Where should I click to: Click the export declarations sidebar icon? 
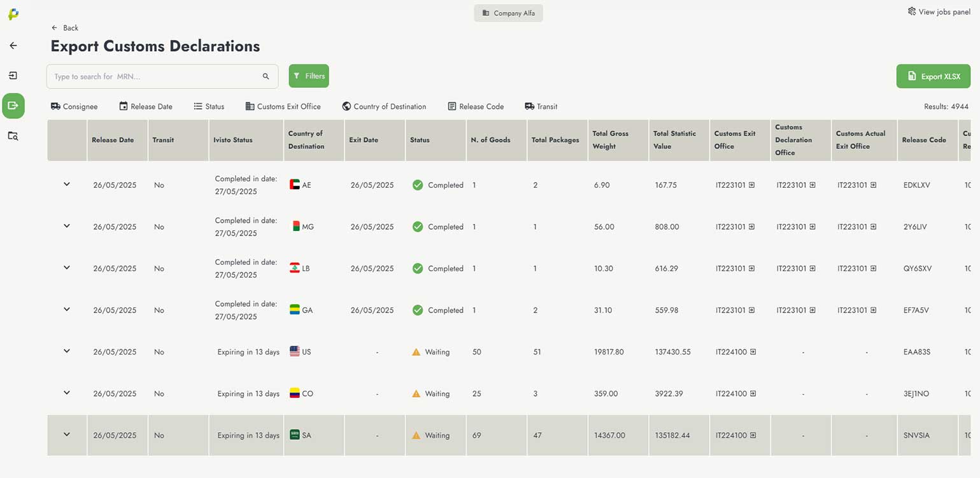point(13,106)
